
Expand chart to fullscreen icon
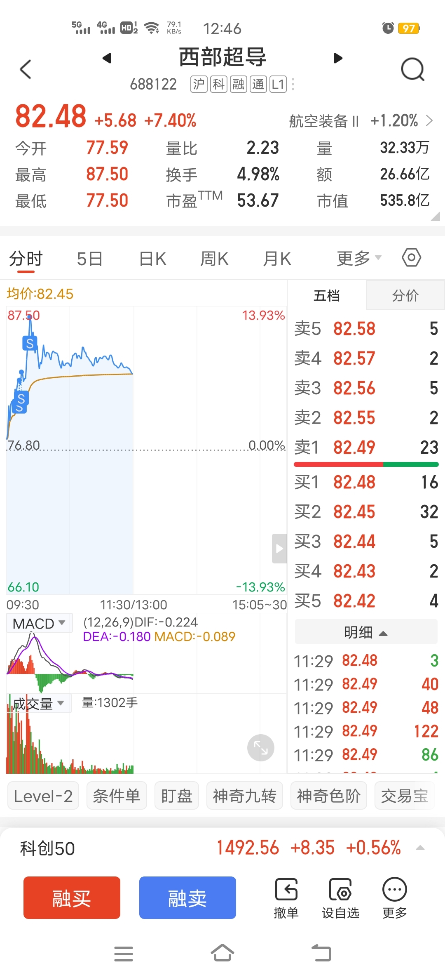coord(260,748)
